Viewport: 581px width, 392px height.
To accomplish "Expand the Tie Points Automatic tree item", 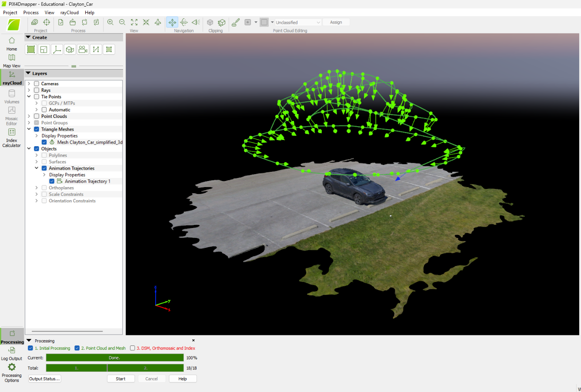I will click(x=37, y=110).
